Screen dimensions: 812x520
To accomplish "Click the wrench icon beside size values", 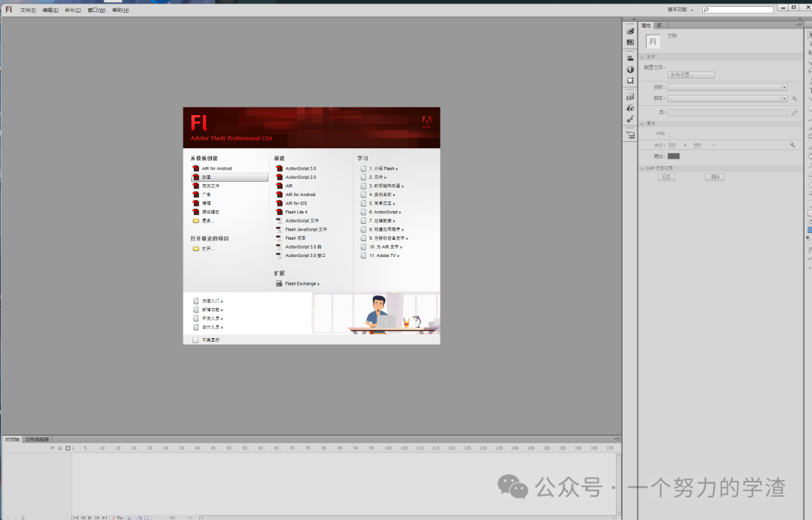I will (792, 145).
